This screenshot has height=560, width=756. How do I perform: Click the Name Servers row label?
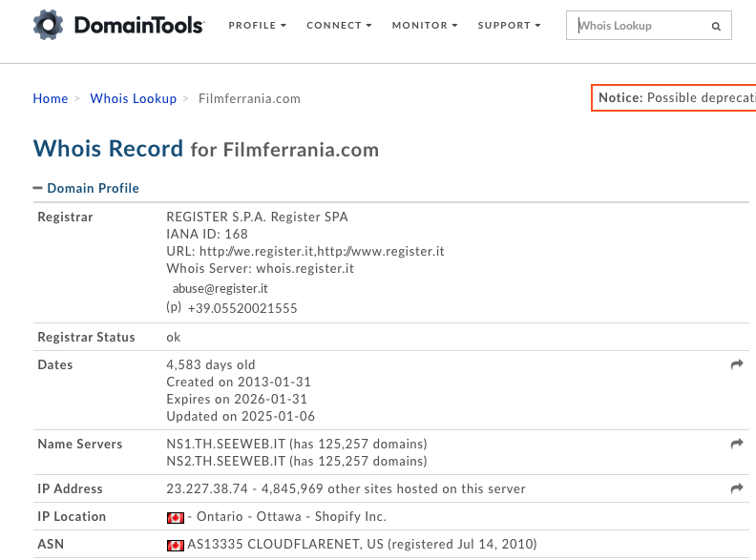coord(80,444)
